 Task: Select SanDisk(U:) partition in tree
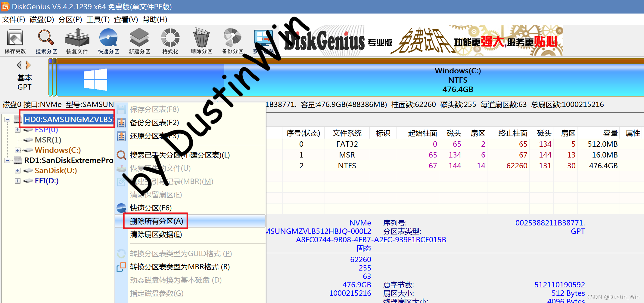tap(56, 171)
